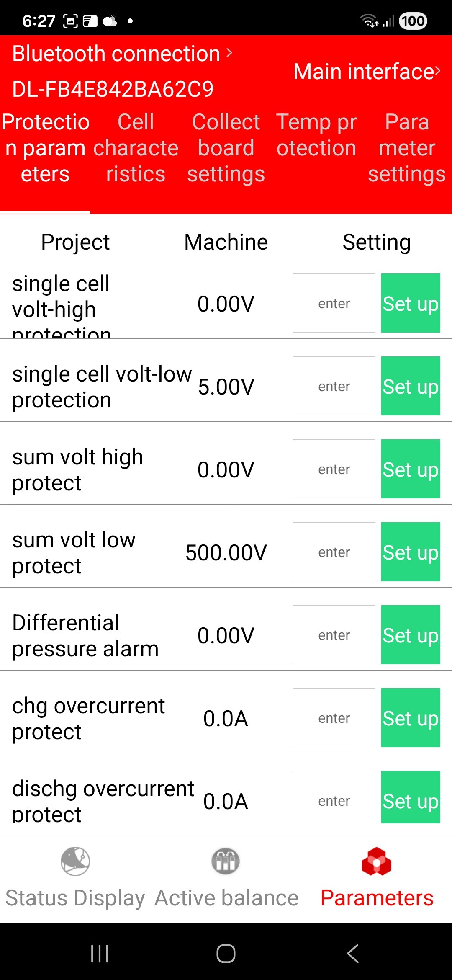This screenshot has width=452, height=980.
Task: Open Temp protection tab
Action: pos(316,135)
